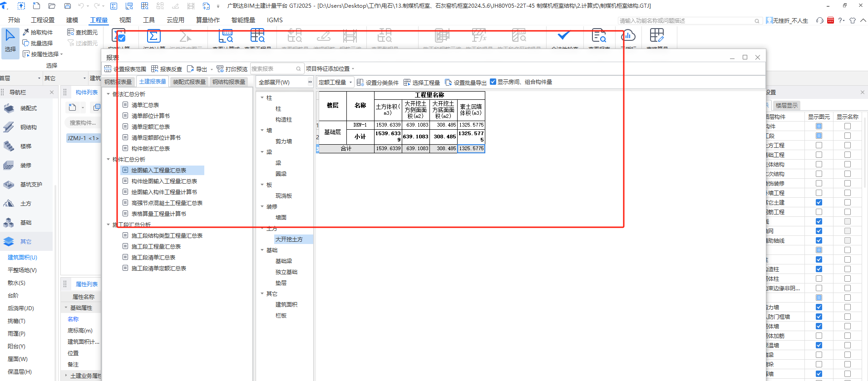Click the skin shirt icon at top right

point(852,20)
